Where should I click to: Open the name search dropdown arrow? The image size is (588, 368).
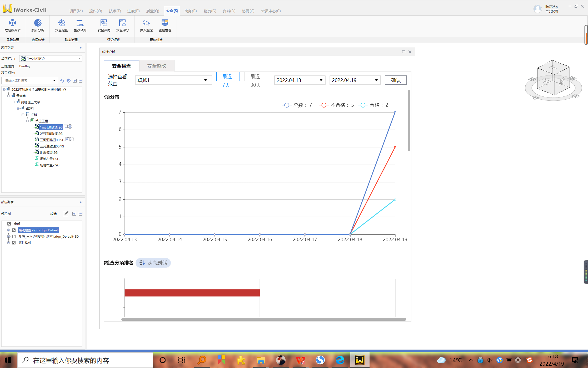[x=54, y=81]
